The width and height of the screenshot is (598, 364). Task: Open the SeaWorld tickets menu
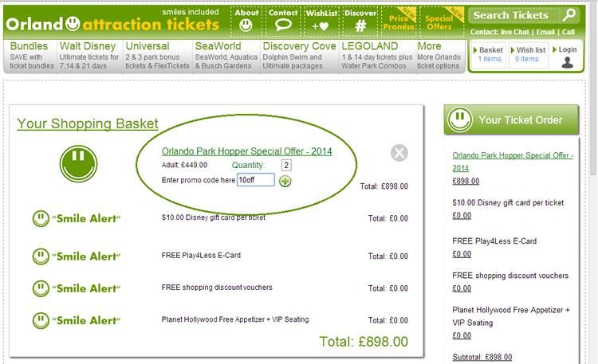point(226,56)
